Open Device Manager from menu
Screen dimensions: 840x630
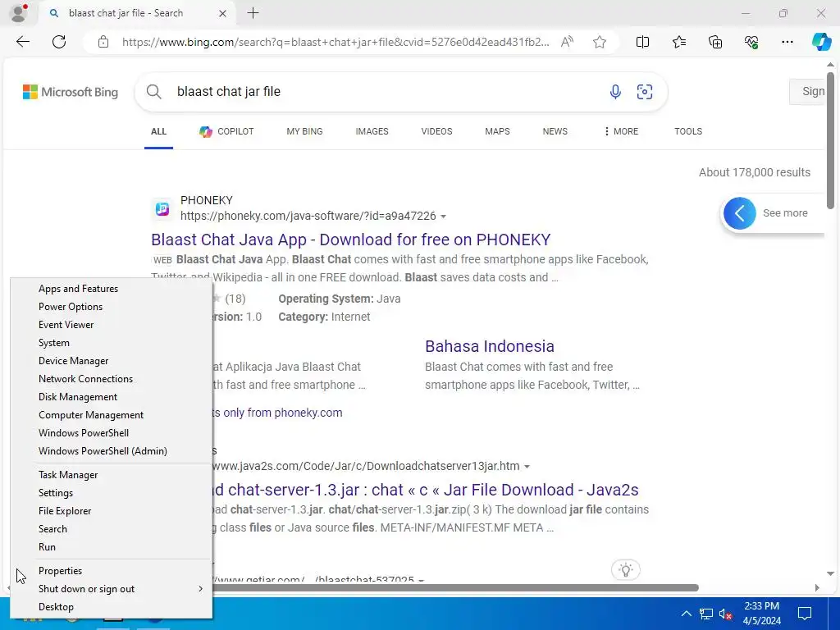click(x=111, y=361)
